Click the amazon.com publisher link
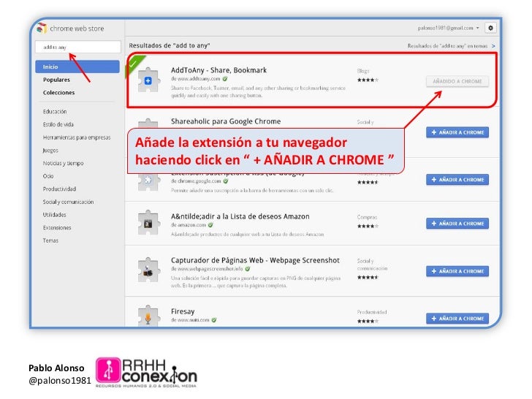The height and width of the screenshot is (399, 532). (191, 225)
